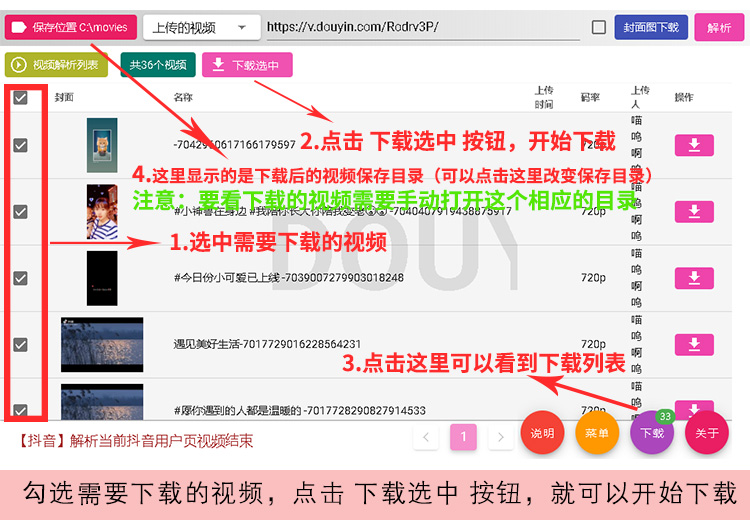Screen dimensions: 750x520
Task: Toggle checkbox for video -704290617166179597
Action: tap(20, 145)
